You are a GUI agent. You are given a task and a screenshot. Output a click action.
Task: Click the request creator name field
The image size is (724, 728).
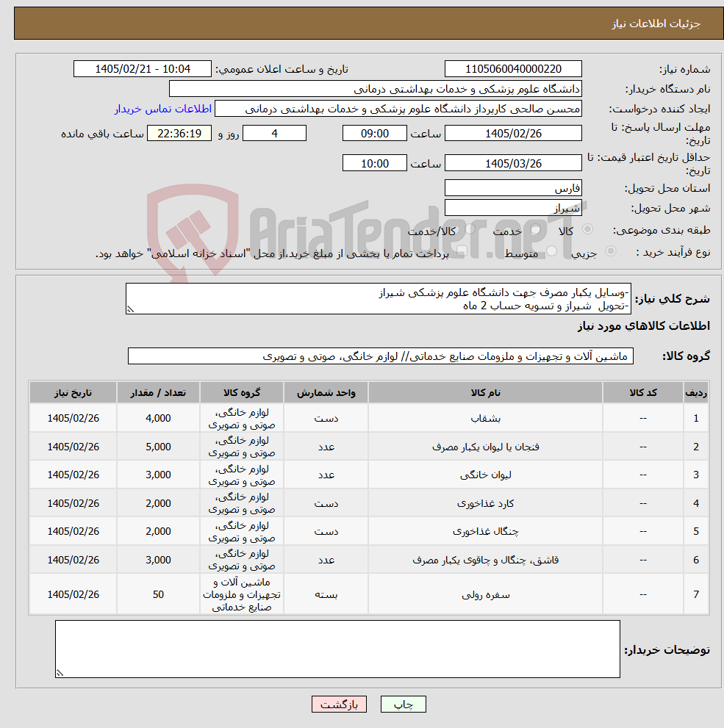click(398, 109)
